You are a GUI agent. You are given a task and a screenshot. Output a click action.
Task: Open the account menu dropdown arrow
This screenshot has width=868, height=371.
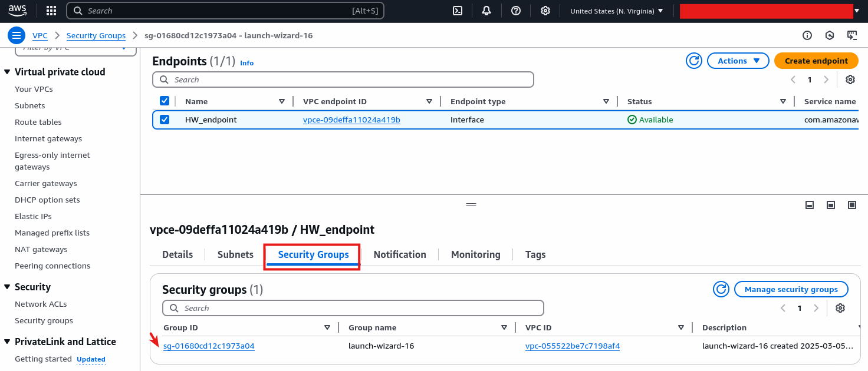(857, 11)
